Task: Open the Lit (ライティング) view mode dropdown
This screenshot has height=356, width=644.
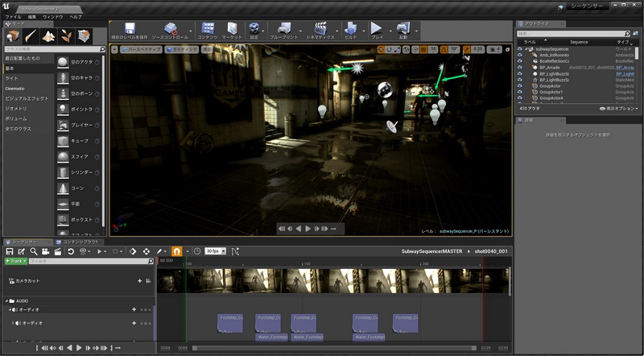Action: click(182, 49)
